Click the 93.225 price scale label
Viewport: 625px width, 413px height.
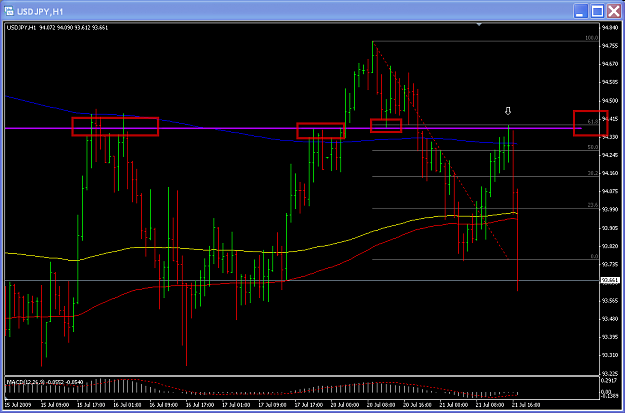pos(610,374)
